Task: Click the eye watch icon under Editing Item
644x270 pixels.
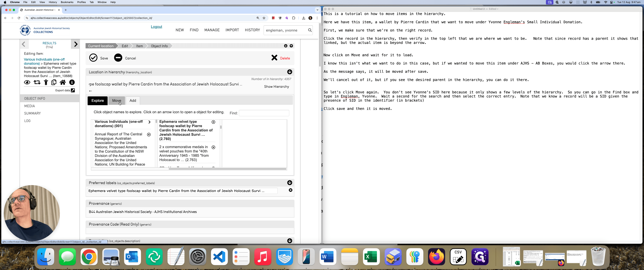Action: pyautogui.click(x=27, y=82)
